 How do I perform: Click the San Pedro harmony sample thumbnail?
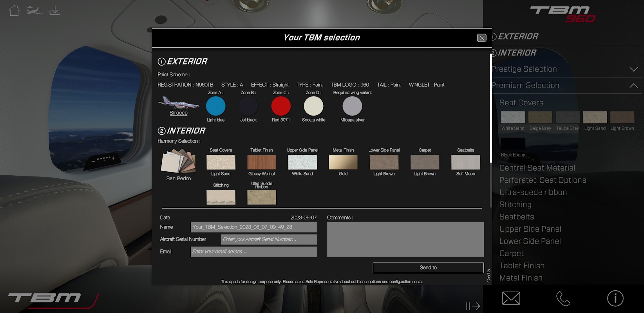[x=179, y=161]
